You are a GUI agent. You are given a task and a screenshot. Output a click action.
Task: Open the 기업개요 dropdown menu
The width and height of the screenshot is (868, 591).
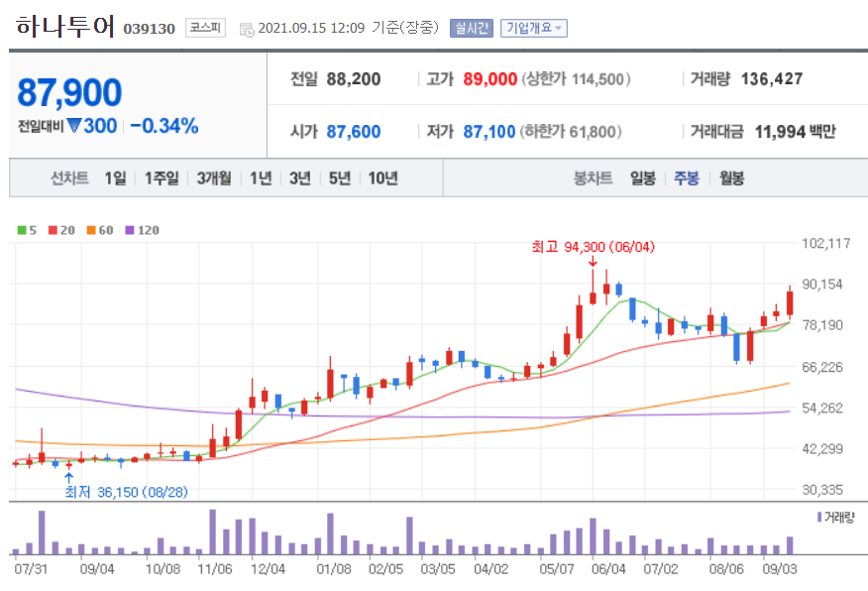point(536,27)
